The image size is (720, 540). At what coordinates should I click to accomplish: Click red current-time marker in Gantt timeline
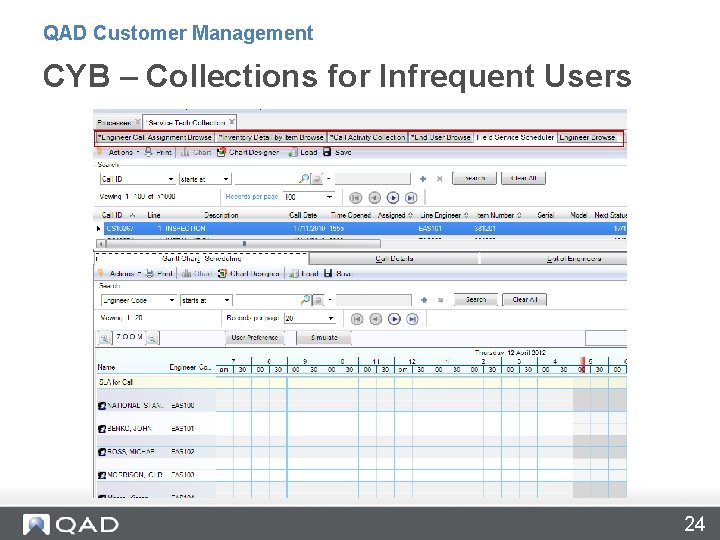[583, 365]
